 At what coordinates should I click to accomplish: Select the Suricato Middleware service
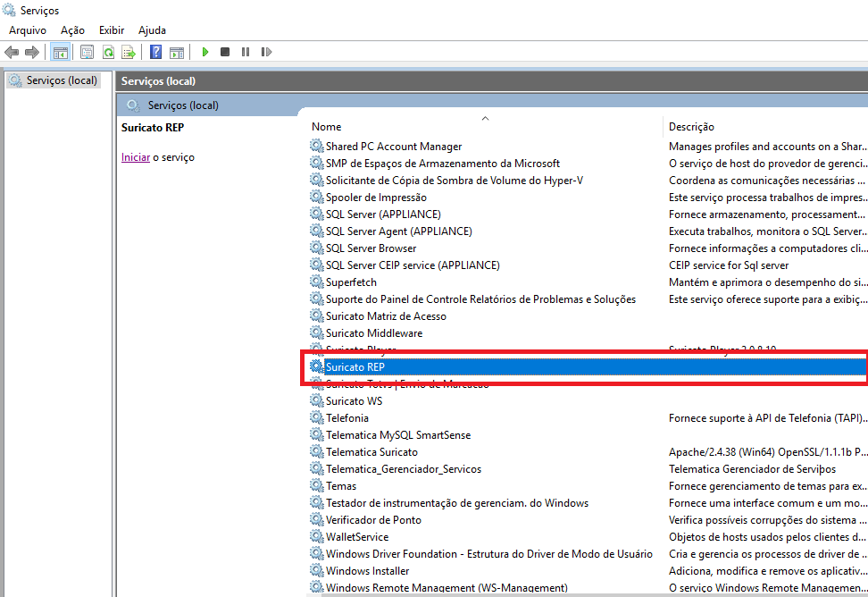click(x=374, y=333)
